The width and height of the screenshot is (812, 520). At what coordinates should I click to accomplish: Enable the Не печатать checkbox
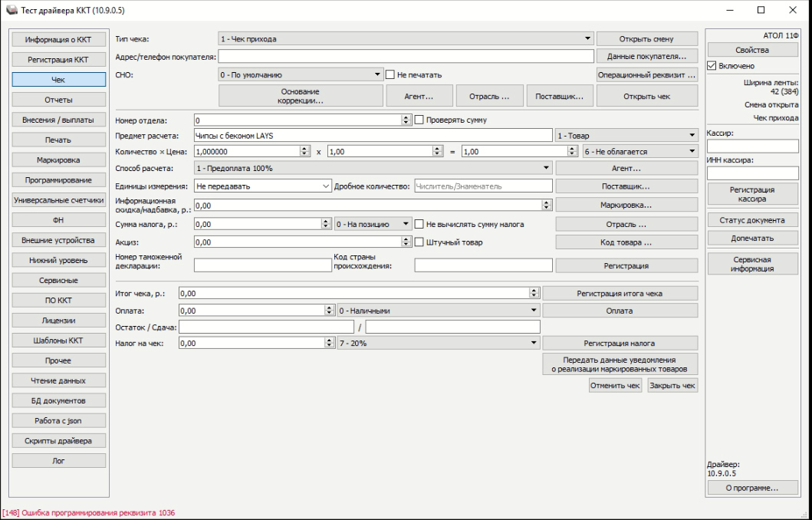390,74
